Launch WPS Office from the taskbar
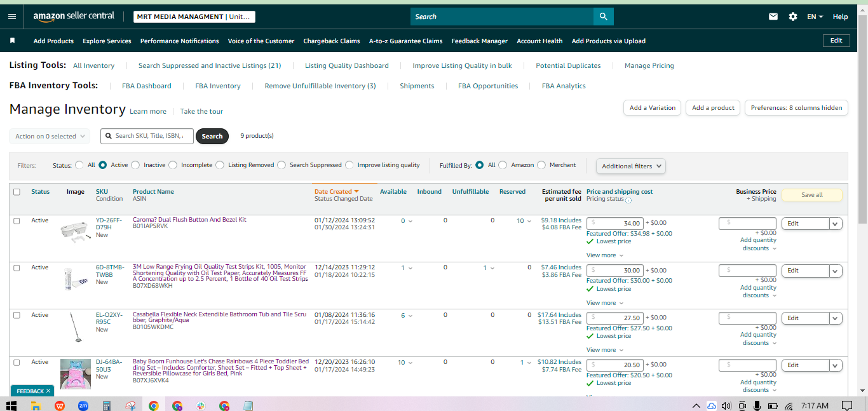Image resolution: width=868 pixels, height=411 pixels. point(60,405)
